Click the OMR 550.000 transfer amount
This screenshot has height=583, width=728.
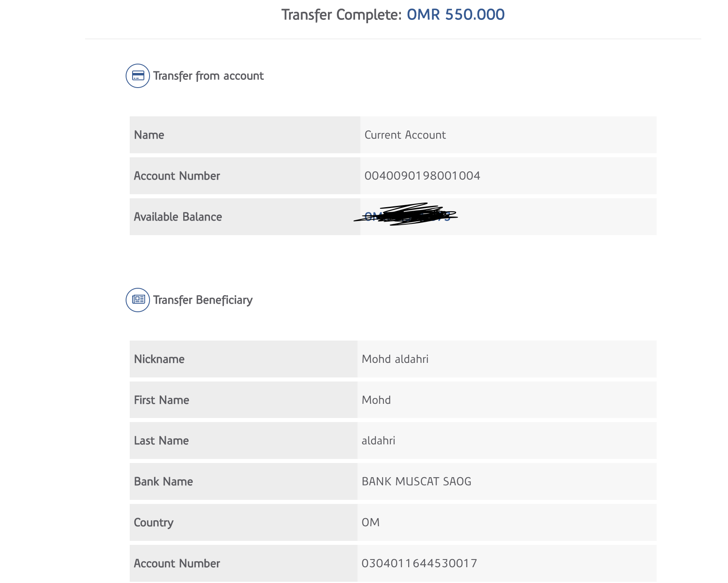click(x=456, y=15)
